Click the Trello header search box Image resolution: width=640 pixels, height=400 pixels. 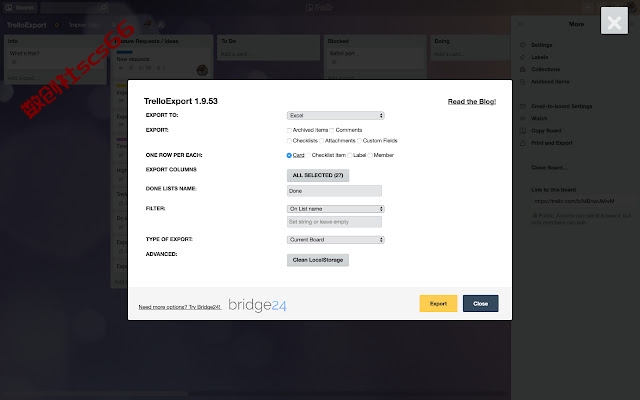[75, 7]
